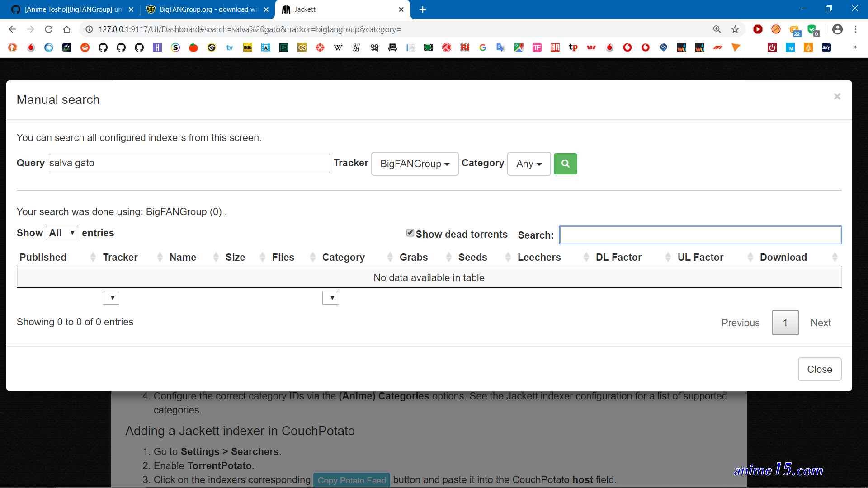The image size is (868, 488).
Task: Open the blue tv bookmark icon
Action: tap(230, 47)
